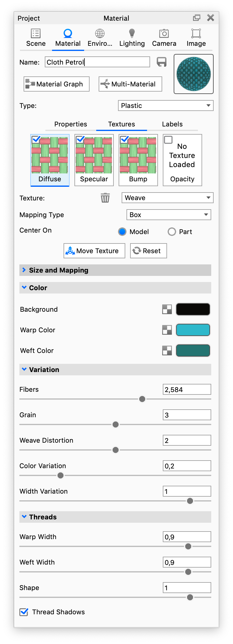Switch to the Labels tab
Image resolution: width=233 pixels, height=644 pixels.
point(172,124)
